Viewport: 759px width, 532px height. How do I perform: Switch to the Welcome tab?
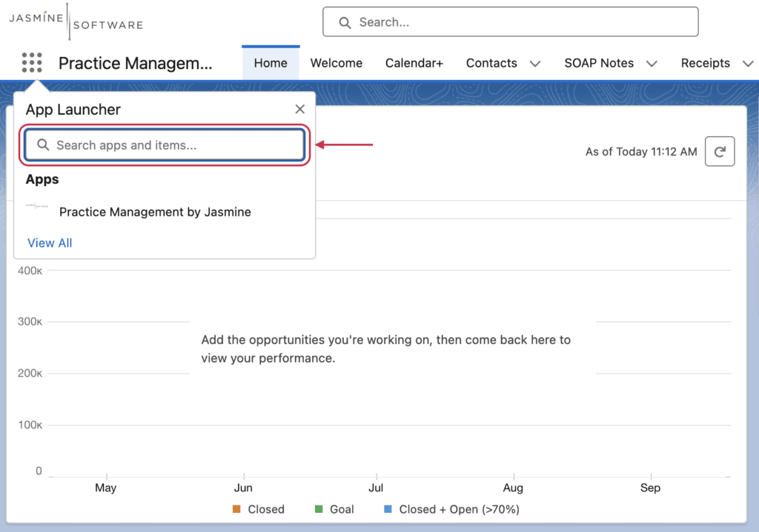pyautogui.click(x=337, y=63)
